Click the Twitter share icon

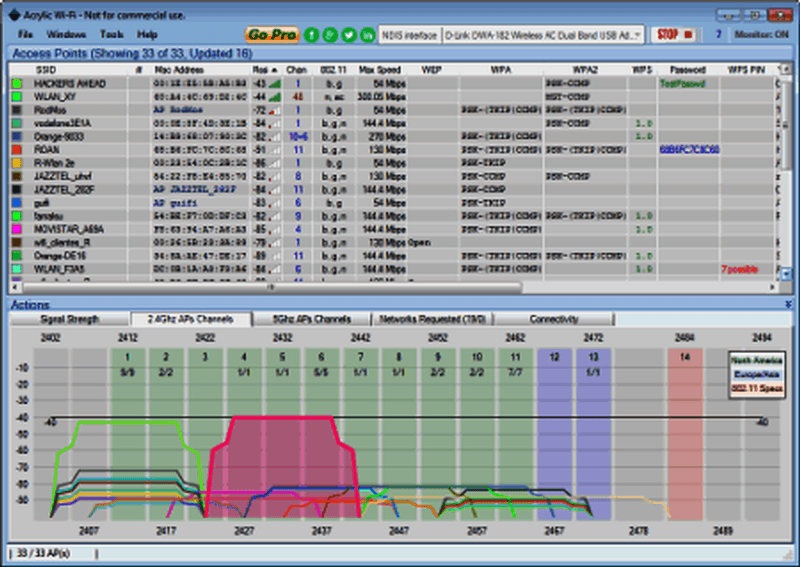(349, 35)
